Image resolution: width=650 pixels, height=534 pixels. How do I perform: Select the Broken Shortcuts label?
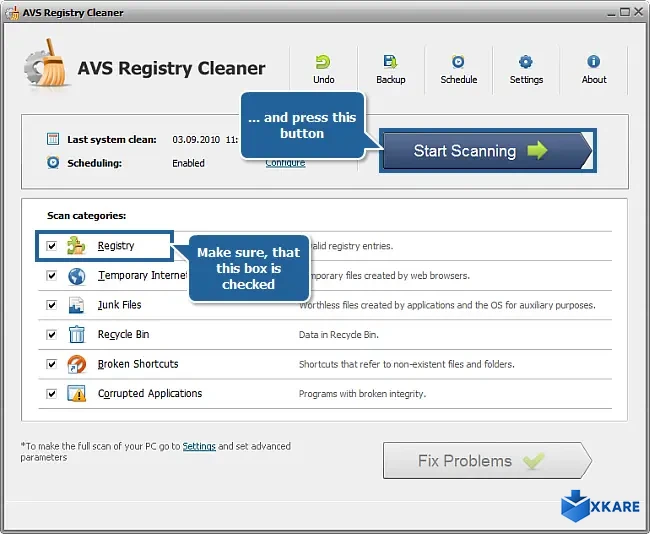pyautogui.click(x=138, y=364)
